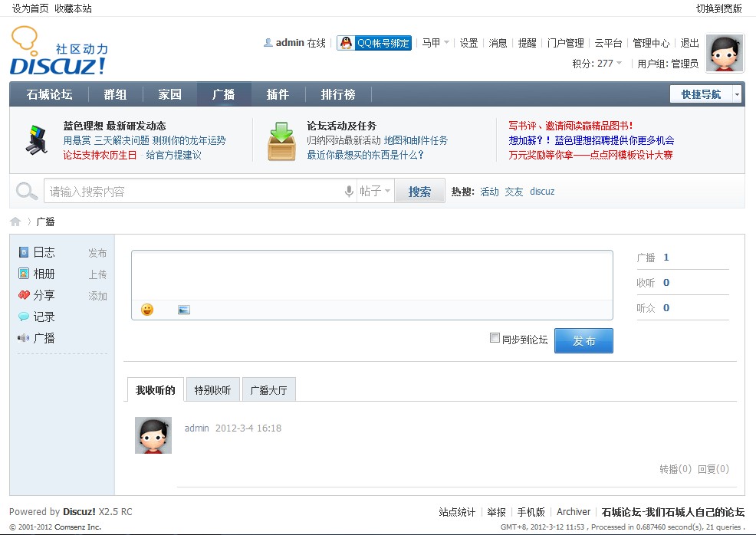
Task: Open admin's avatar in broadcast feed
Action: point(153,435)
